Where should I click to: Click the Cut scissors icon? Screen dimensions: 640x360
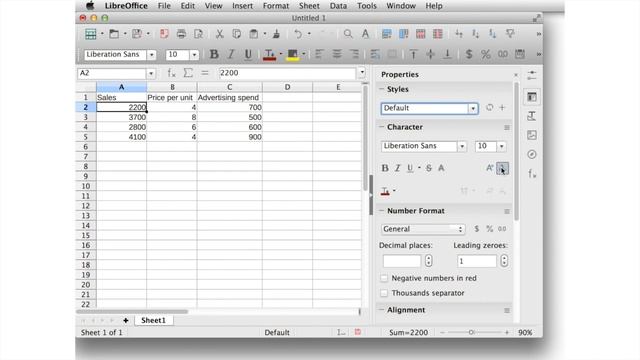coord(220,34)
